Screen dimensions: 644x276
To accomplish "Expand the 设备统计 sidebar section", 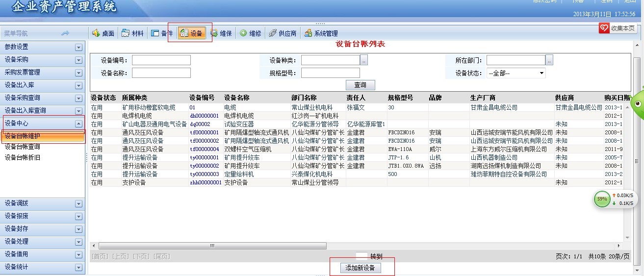I will click(x=78, y=267).
